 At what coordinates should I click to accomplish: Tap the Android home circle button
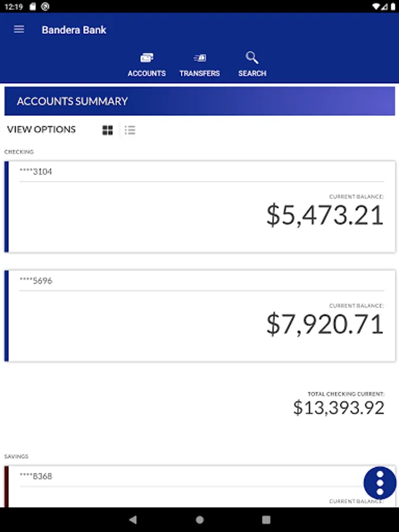(200, 520)
